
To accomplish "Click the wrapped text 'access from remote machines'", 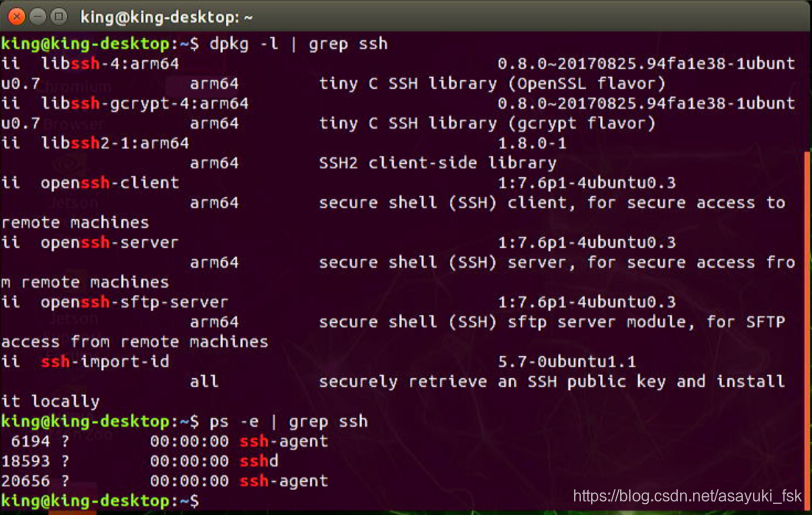I will pos(135,342).
